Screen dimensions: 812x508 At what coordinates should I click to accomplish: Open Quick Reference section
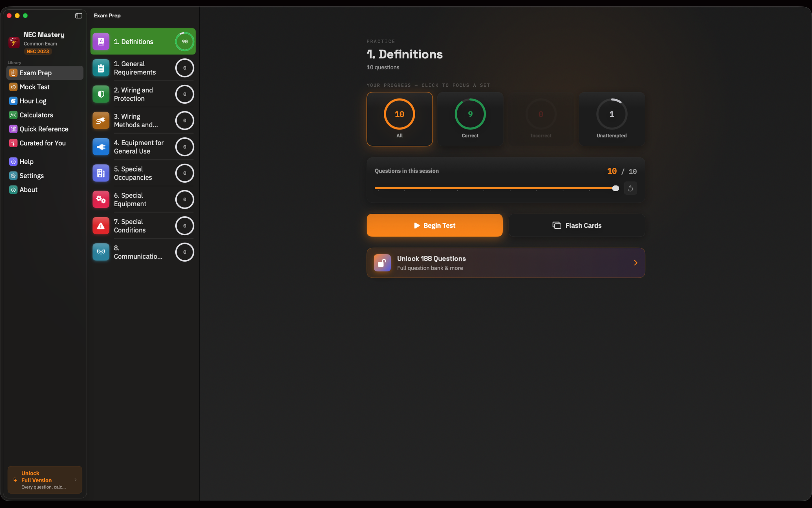pos(45,129)
